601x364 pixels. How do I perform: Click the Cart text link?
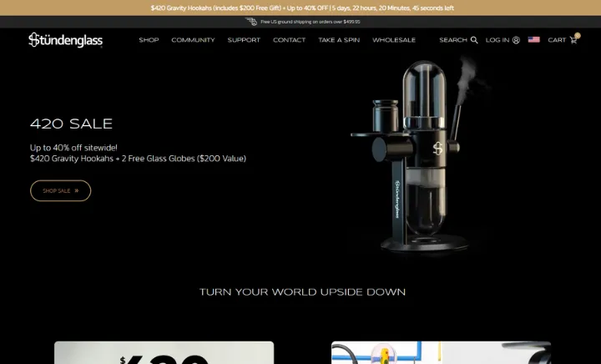557,40
